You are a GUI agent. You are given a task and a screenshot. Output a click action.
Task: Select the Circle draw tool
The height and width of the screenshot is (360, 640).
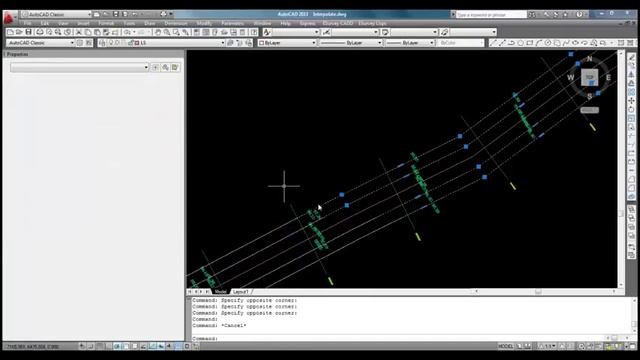(x=548, y=42)
